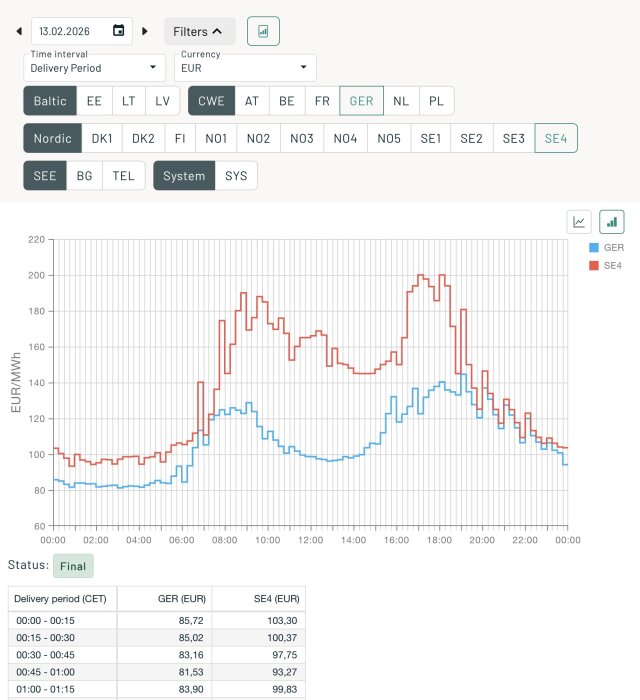The image size is (640, 700).
Task: Click the GER blue legend swatch
Action: click(x=594, y=248)
